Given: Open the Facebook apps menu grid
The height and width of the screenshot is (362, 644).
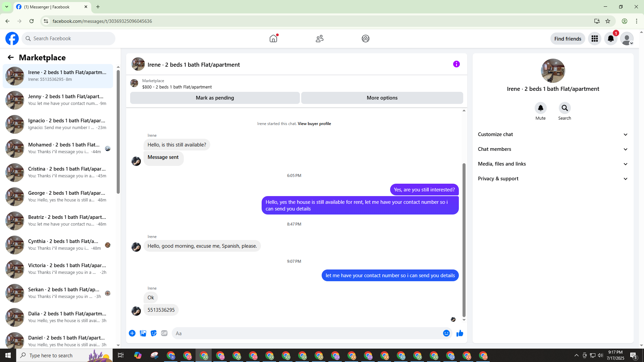Looking at the screenshot, I should (x=595, y=39).
